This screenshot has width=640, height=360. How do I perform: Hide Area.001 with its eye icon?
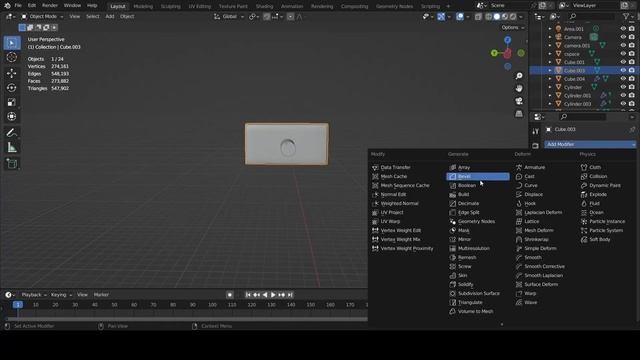[623, 29]
